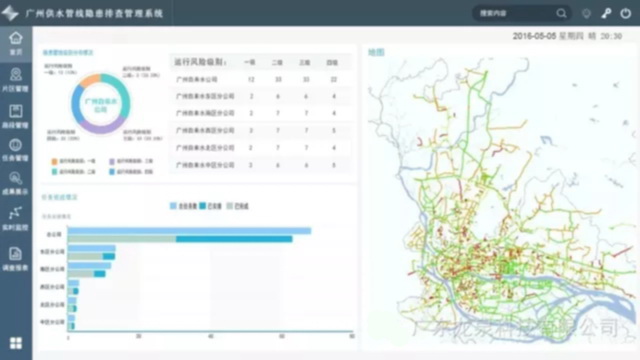Open the Home (首页) sidebar icon
Screen dimensions: 640x360
[x=16, y=43]
